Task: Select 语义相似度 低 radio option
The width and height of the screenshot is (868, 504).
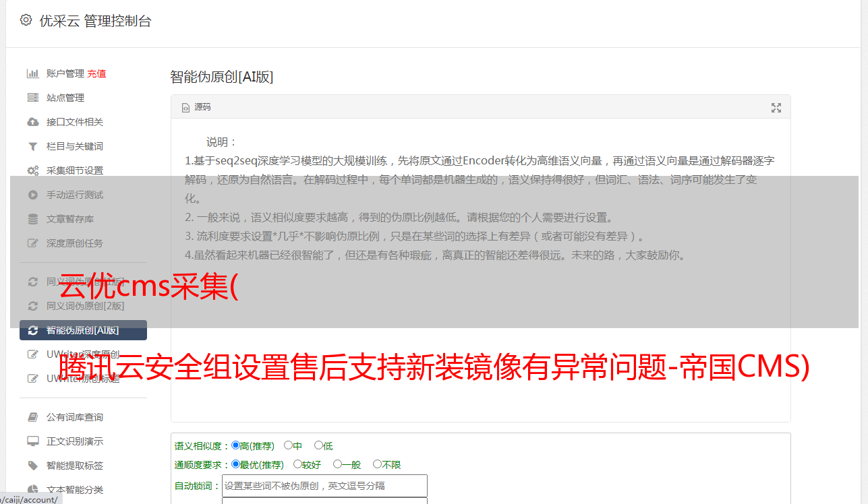Action: [324, 445]
